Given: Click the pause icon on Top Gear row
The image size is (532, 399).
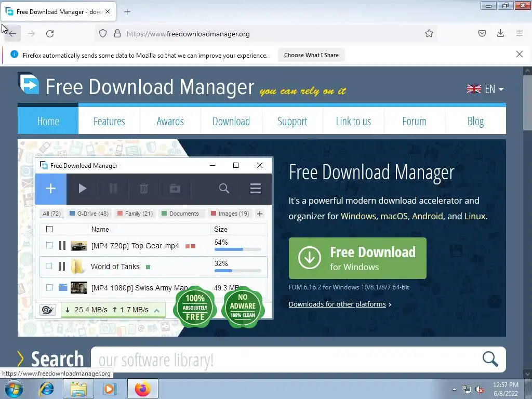Looking at the screenshot, I should point(62,245).
